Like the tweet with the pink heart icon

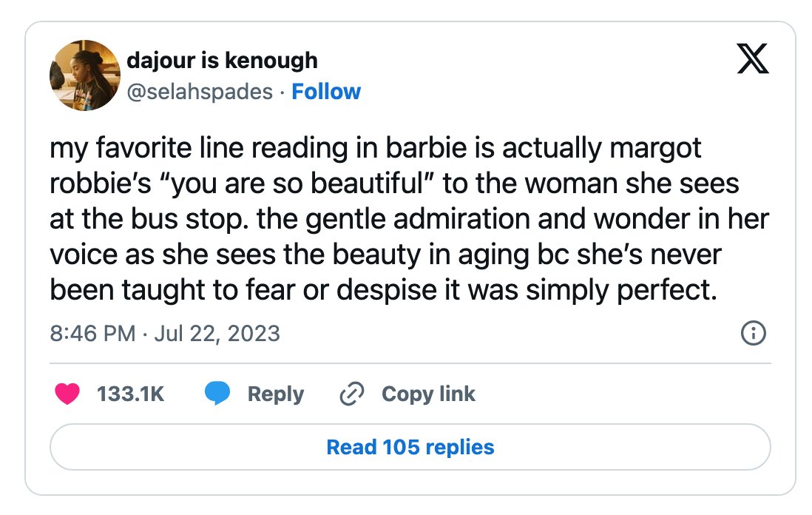pyautogui.click(x=67, y=394)
